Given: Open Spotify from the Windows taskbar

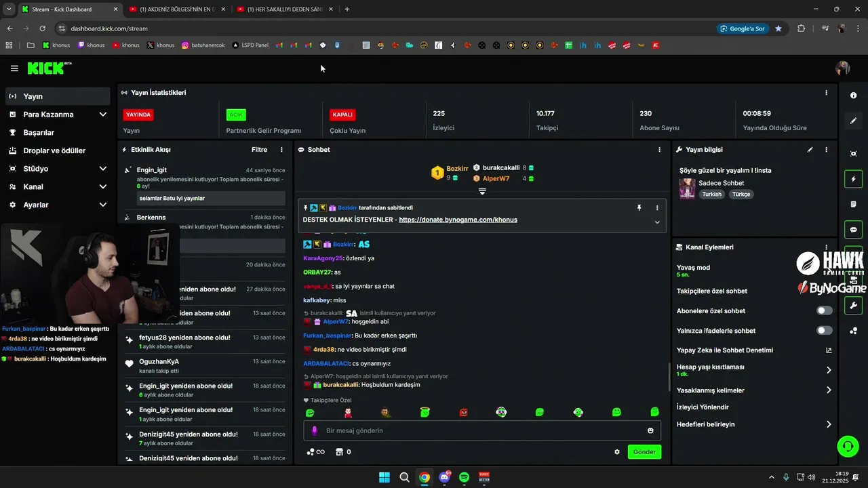Looking at the screenshot, I should pos(465,477).
